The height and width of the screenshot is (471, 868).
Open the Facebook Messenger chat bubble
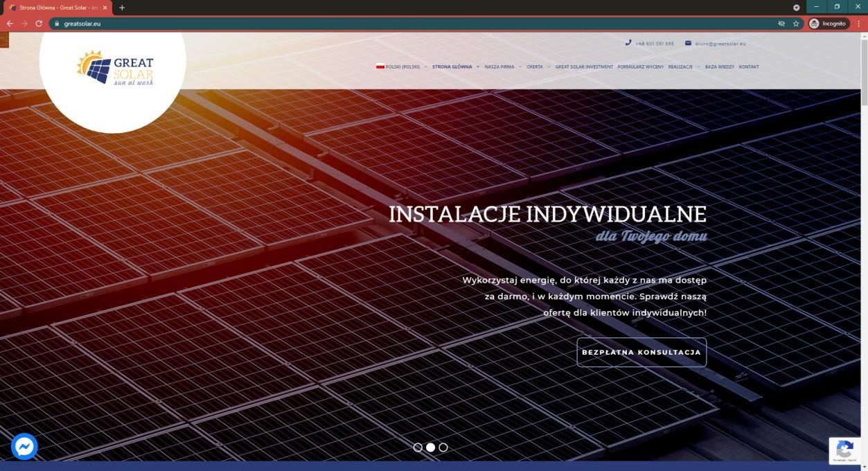[24, 447]
